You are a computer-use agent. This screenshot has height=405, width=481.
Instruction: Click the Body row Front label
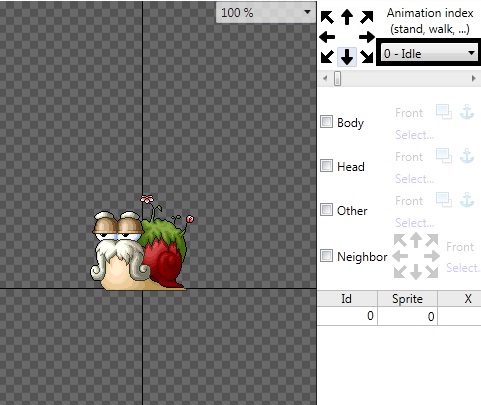coord(409,113)
